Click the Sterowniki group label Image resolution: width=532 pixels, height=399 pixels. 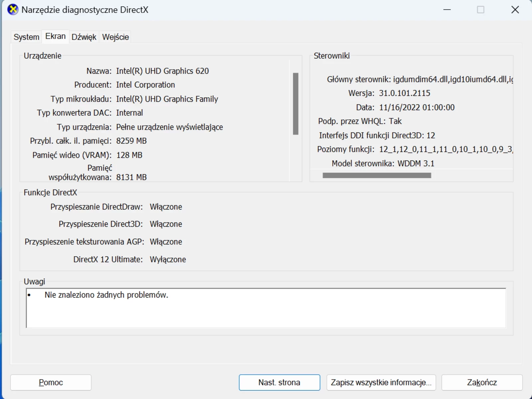[x=332, y=56]
